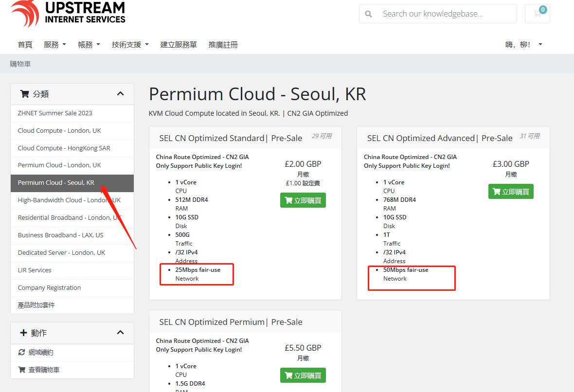Open the shopping cart icon in header

(538, 14)
